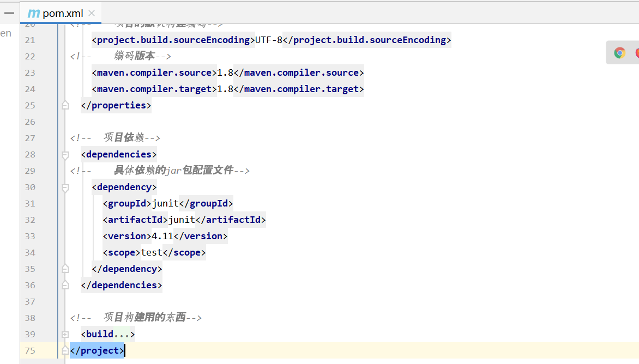Click line number 33 in gutter
Image resolution: width=639 pixels, height=364 pixels.
[30, 236]
